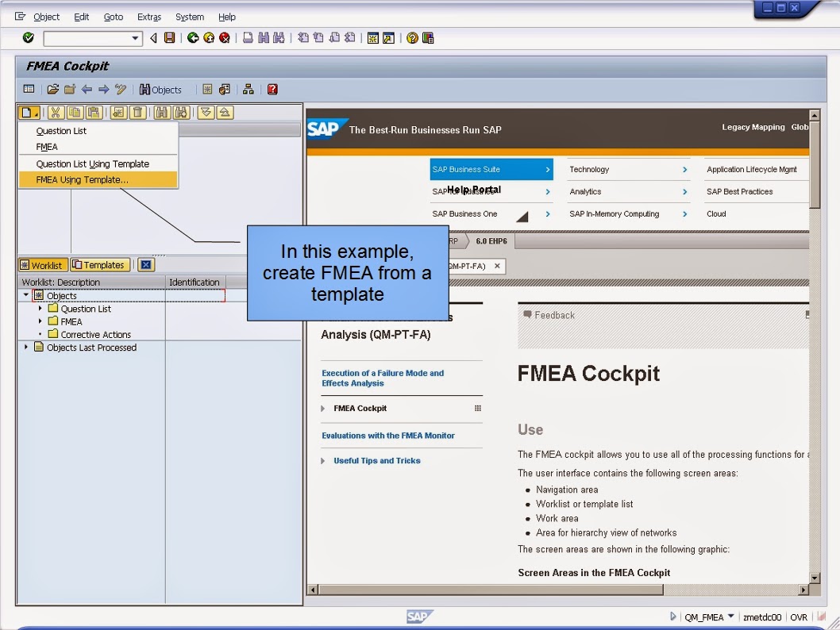This screenshot has height=630, width=840.
Task: Select FMEA Using Template menu entry
Action: pos(98,180)
